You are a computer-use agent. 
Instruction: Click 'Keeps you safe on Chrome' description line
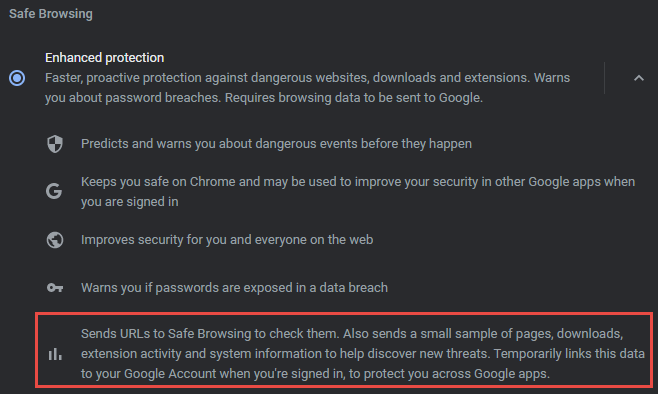click(358, 182)
